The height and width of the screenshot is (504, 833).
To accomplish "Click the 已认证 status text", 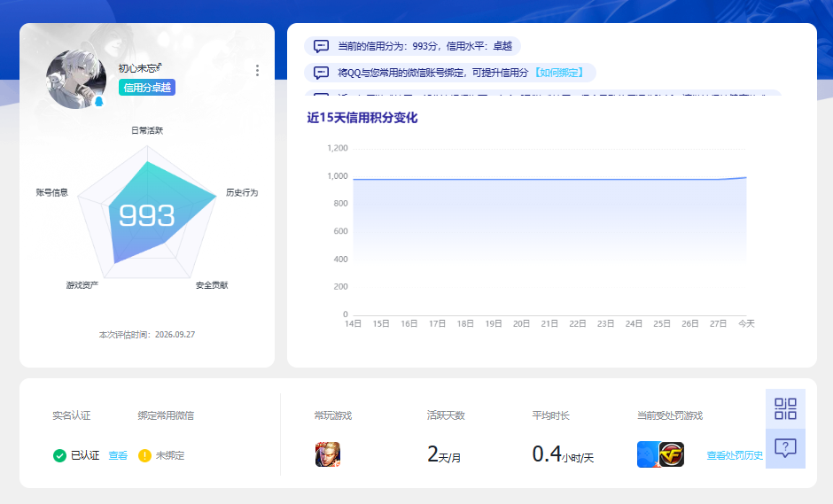I will [x=85, y=455].
